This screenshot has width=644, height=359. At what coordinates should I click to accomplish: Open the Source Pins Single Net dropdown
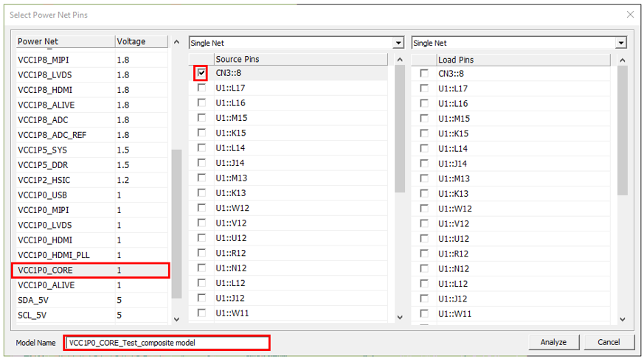398,43
